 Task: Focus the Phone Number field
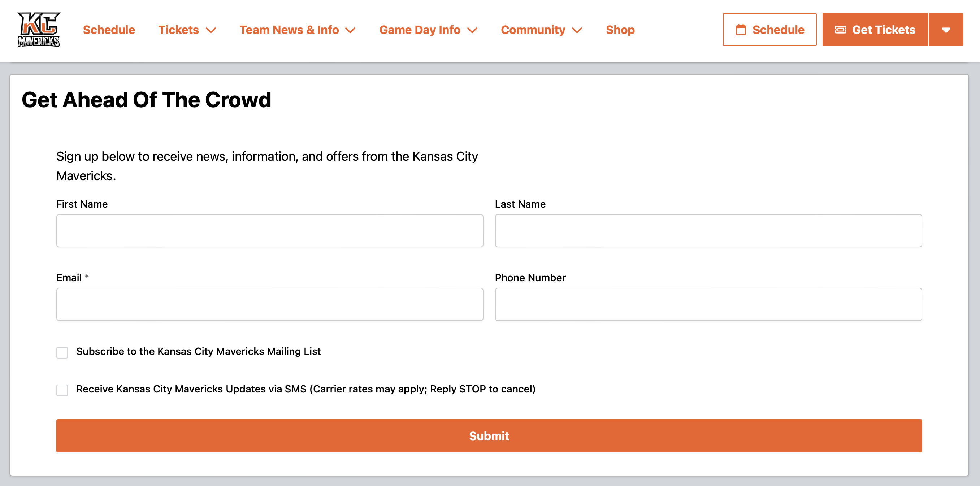(x=708, y=304)
